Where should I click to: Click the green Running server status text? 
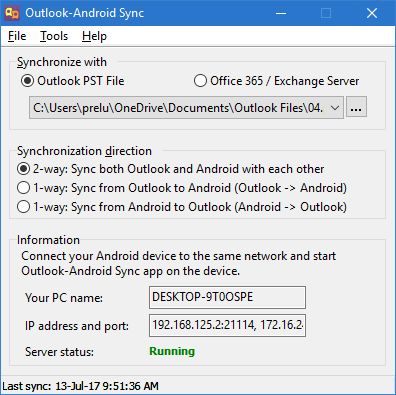pyautogui.click(x=172, y=351)
